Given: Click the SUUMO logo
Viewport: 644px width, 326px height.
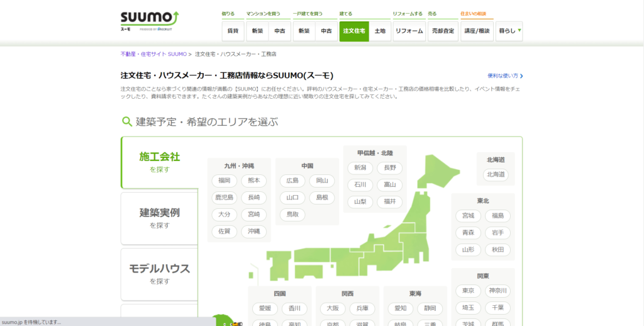Looking at the screenshot, I should 150,21.
